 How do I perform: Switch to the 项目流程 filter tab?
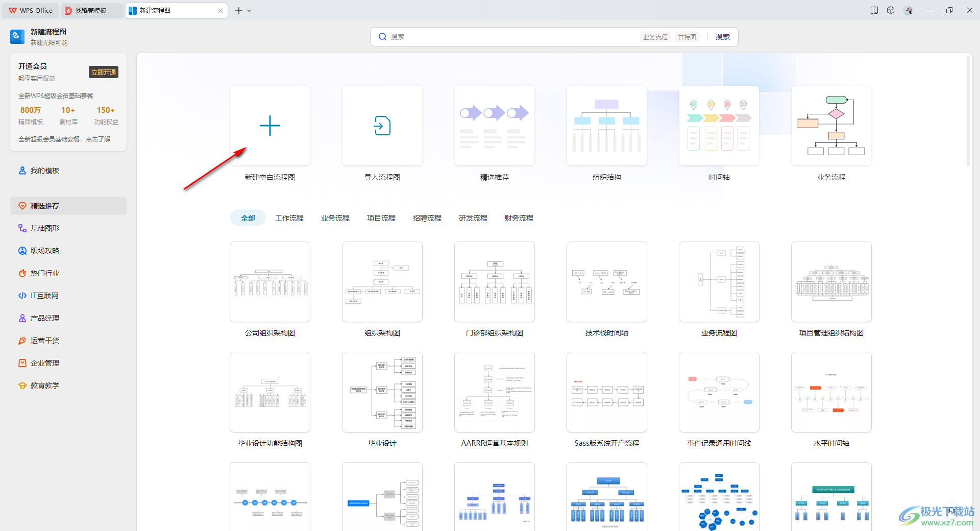(x=381, y=218)
